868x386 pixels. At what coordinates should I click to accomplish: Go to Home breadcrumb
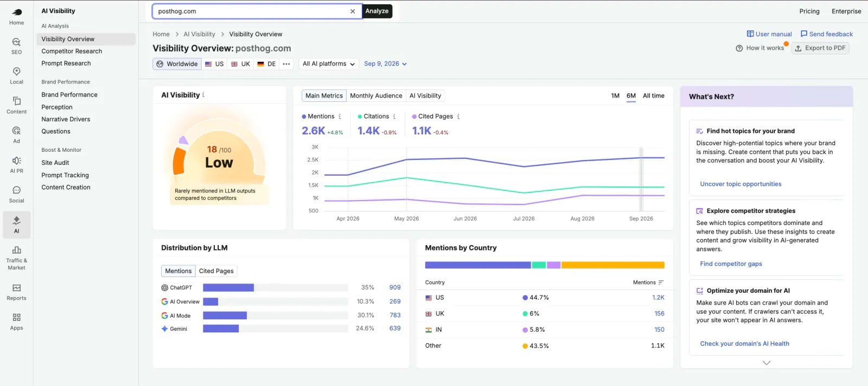(161, 34)
